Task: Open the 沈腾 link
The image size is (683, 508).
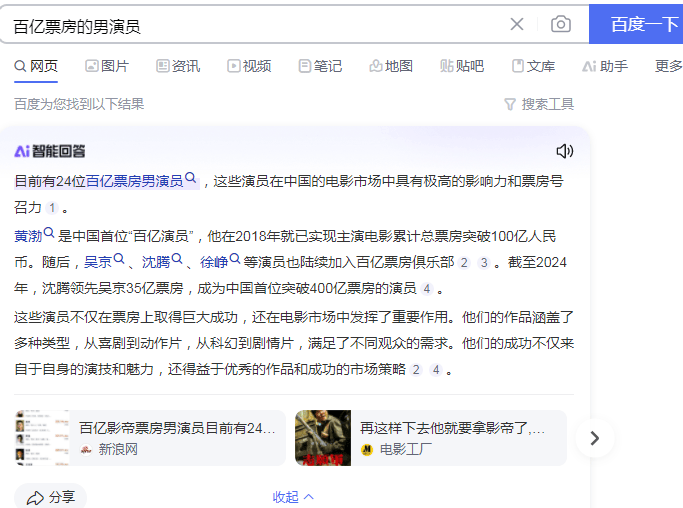Action: click(x=156, y=262)
